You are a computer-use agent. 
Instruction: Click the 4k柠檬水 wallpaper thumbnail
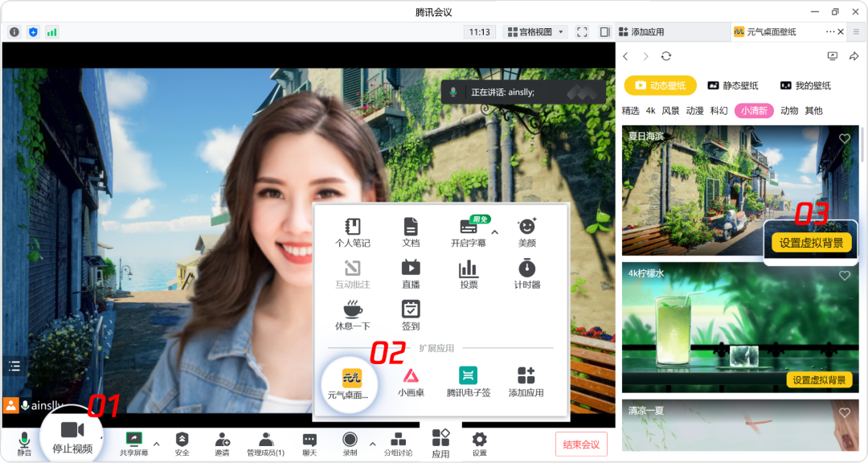(x=740, y=328)
